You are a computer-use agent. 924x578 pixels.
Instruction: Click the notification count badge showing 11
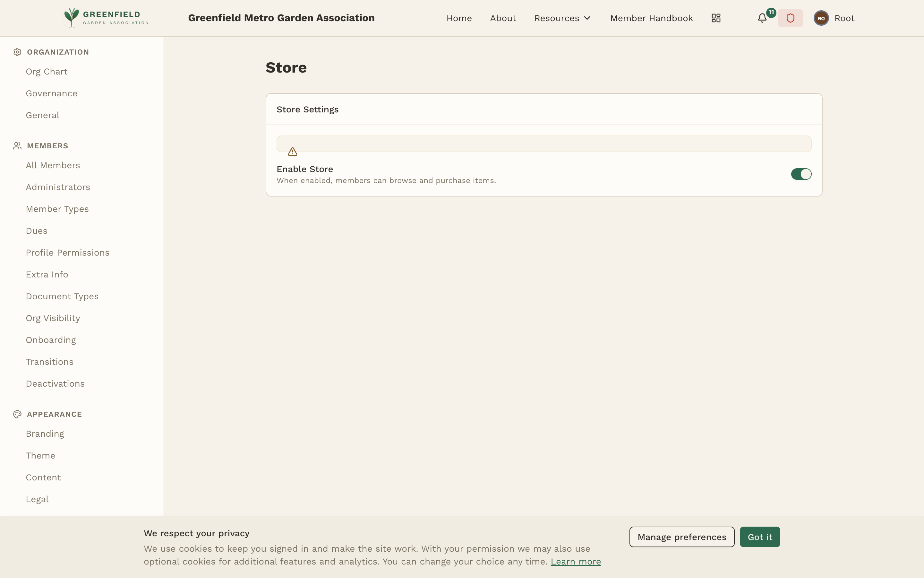771,12
